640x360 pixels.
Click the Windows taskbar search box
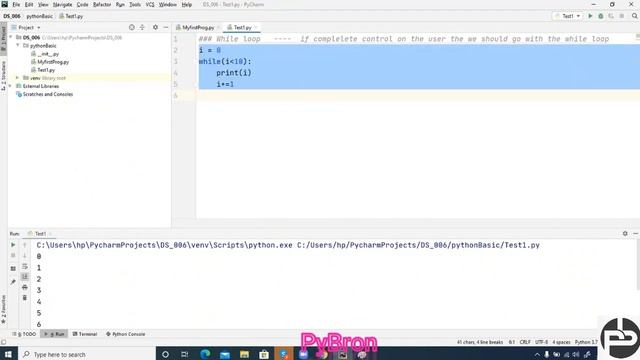[87, 354]
